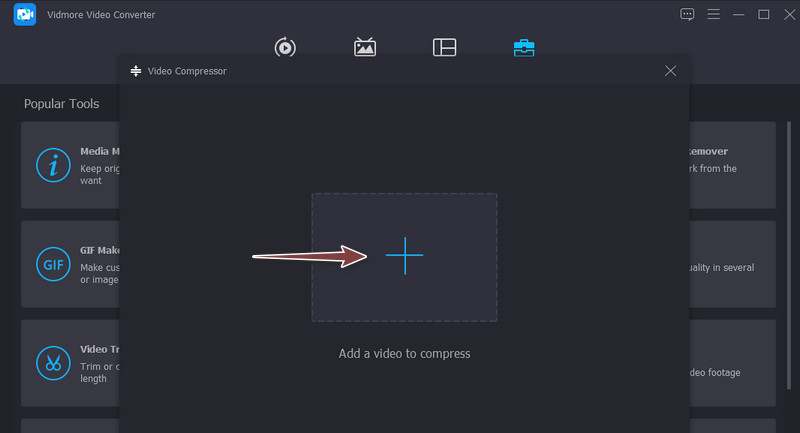Click the 'Add a video to compress' text
This screenshot has width=800, height=433.
click(x=404, y=353)
